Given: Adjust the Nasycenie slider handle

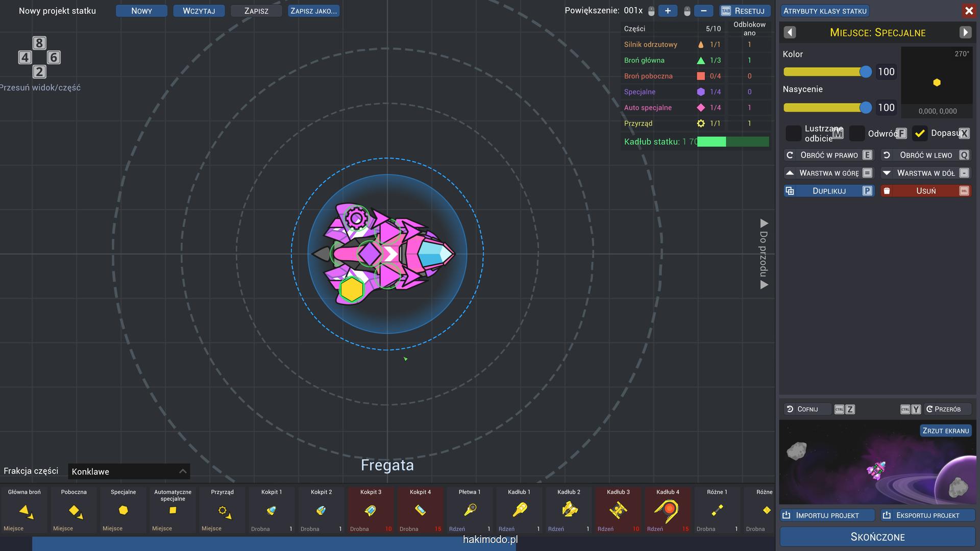Looking at the screenshot, I should [865, 108].
